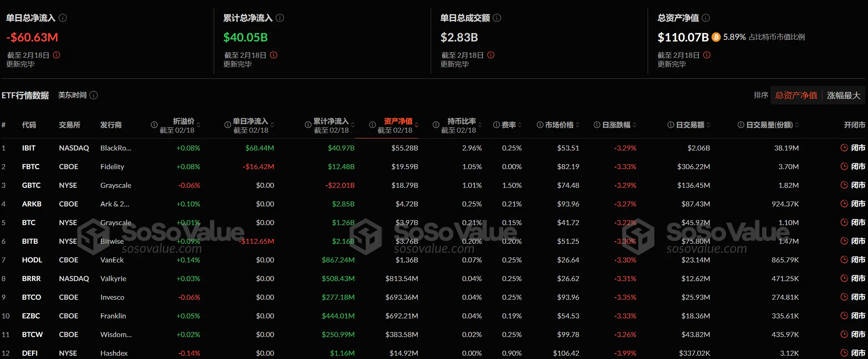Select the 总资产净值 sort tab
Screen dimensions: 868x359
(x=796, y=95)
